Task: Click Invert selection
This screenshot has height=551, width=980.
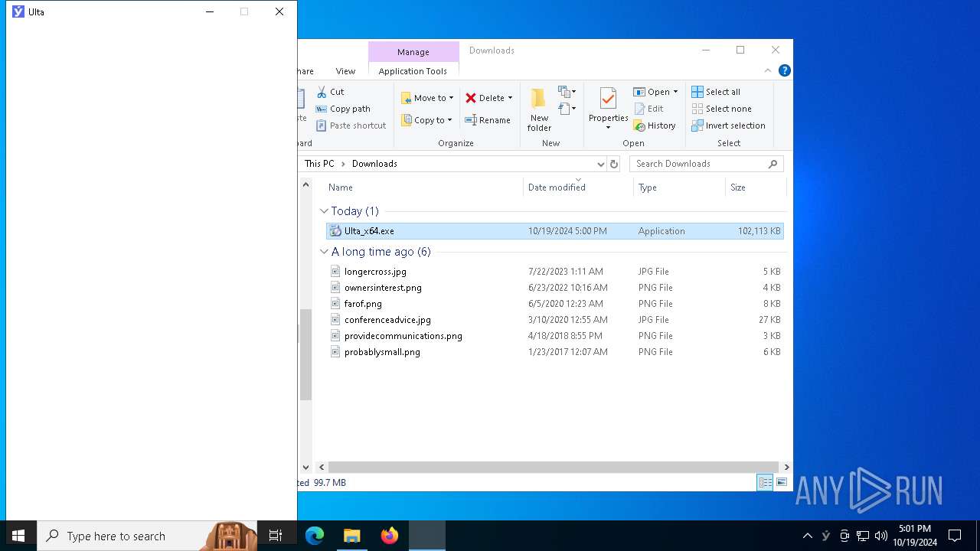Action: coord(728,126)
